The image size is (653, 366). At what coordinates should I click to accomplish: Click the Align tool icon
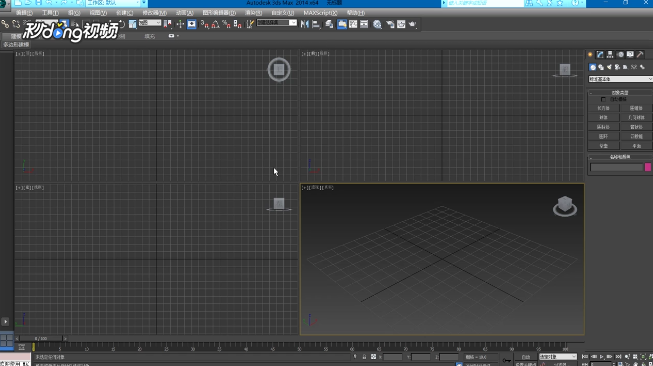coord(316,24)
